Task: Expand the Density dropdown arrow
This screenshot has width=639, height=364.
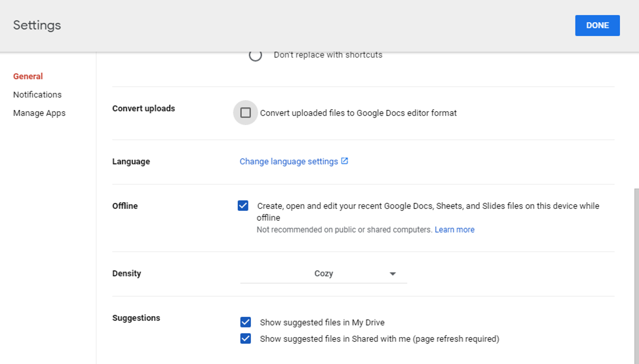Action: pyautogui.click(x=393, y=274)
